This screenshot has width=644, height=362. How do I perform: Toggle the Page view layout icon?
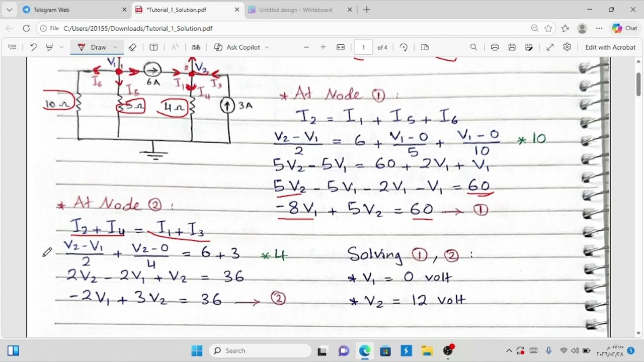[425, 47]
